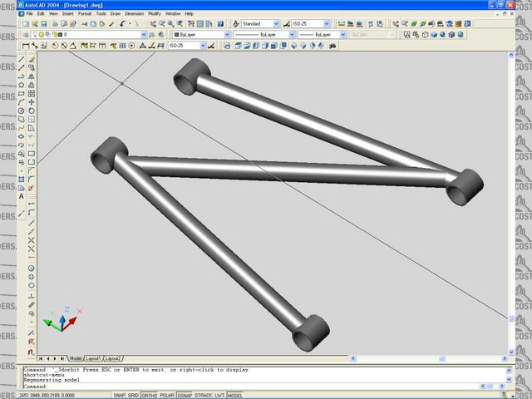Select the Erase modify tool

(x=32, y=59)
